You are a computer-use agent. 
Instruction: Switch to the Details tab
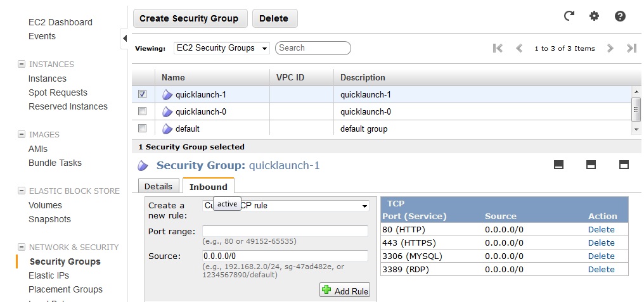[x=158, y=186]
